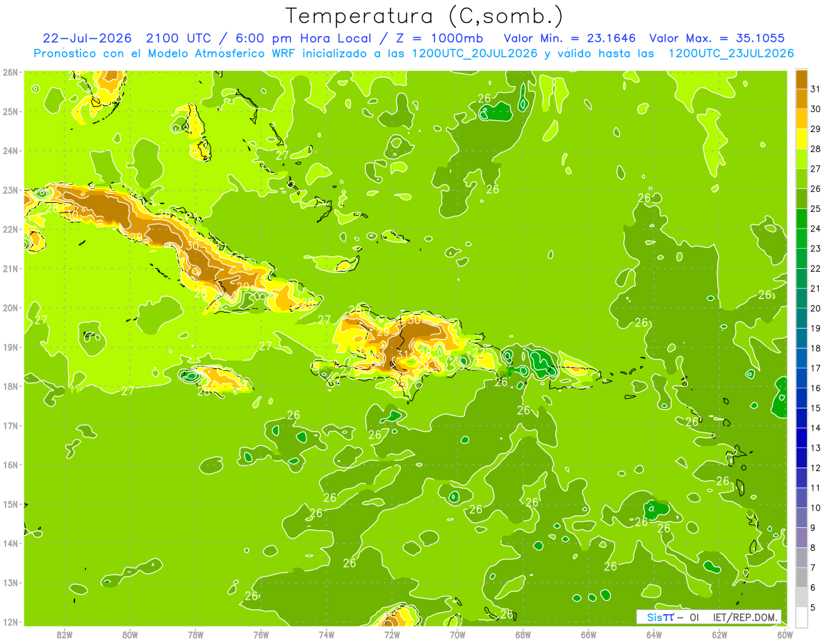Click the "21N" latitude axis label
This screenshot has width=834, height=644.
tap(10, 268)
